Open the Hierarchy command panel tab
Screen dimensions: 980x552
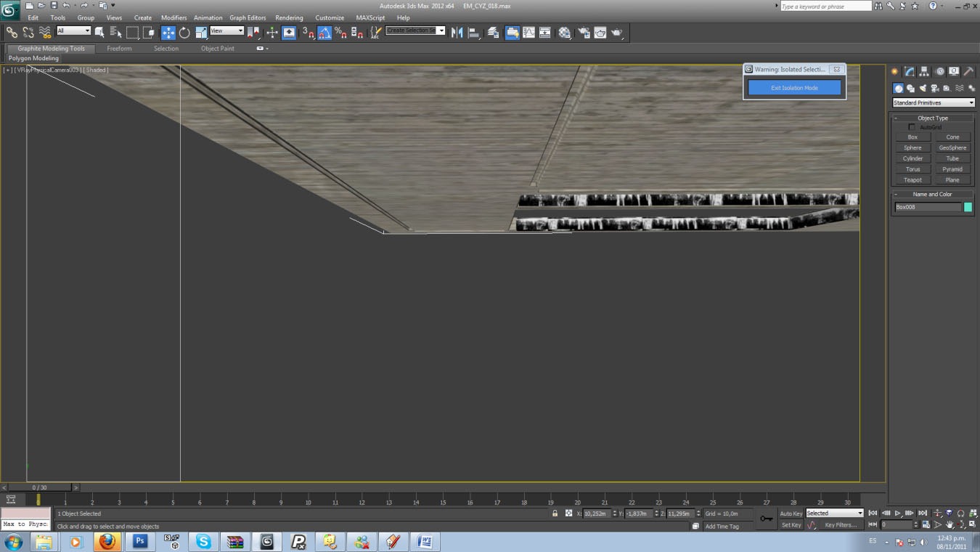(x=924, y=71)
